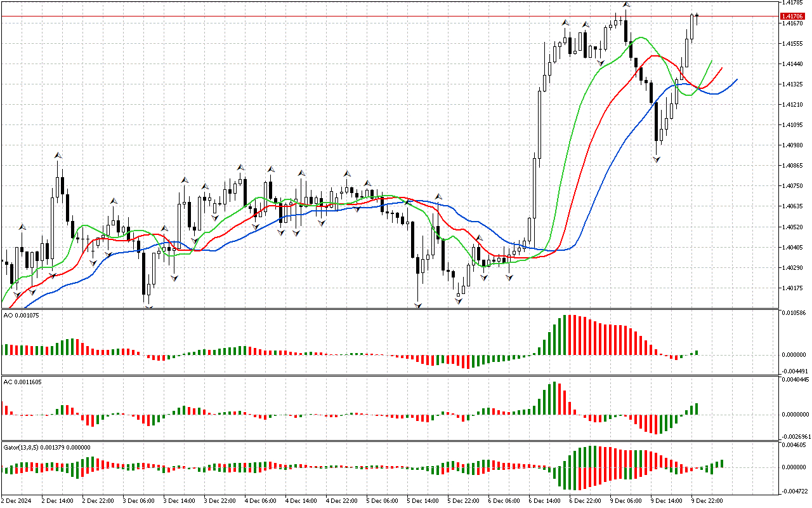Image resolution: width=812 pixels, height=508 pixels.
Task: Select the AC 0.0011605 indicator label
Action: (x=23, y=382)
